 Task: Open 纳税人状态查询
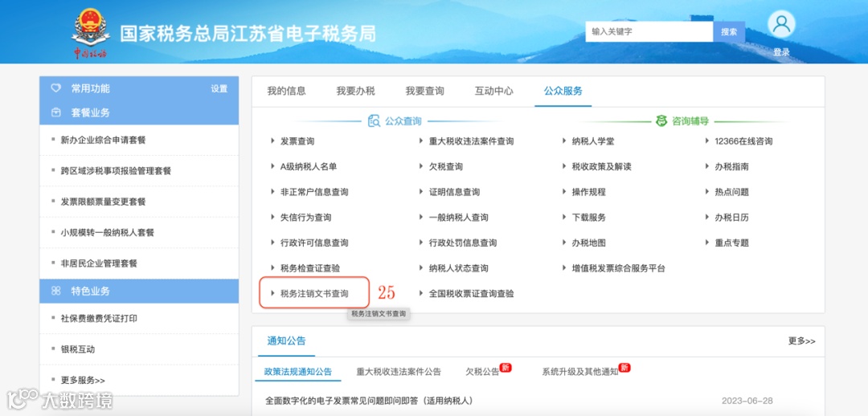coord(458,268)
